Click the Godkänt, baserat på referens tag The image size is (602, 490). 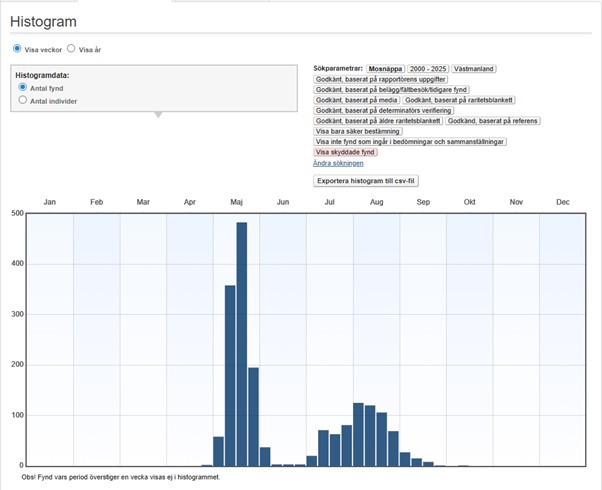pos(493,121)
